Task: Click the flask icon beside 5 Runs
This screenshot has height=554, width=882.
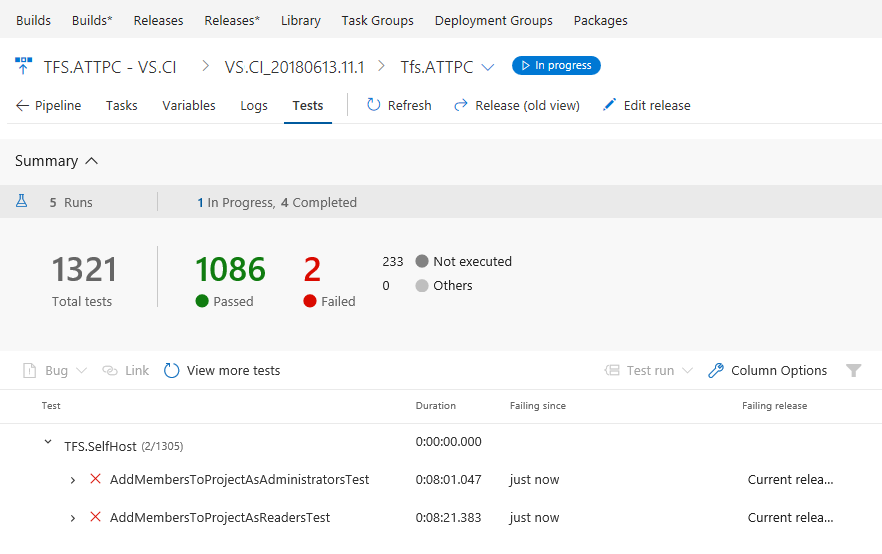Action: (x=21, y=201)
